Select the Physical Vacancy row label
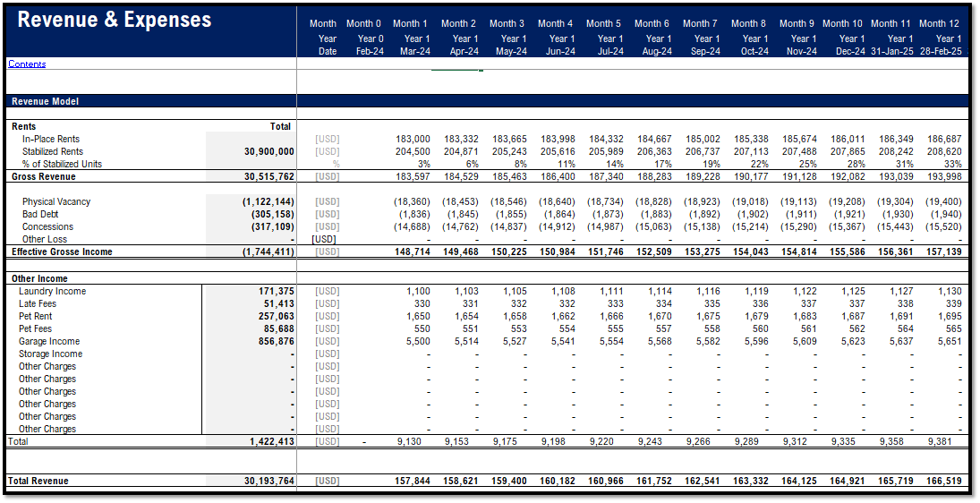980x503 pixels. [x=56, y=202]
